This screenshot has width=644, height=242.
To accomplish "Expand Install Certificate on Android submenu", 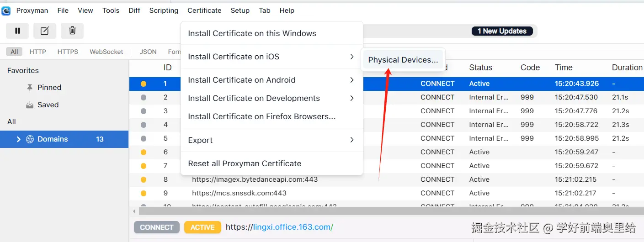I will pos(271,80).
